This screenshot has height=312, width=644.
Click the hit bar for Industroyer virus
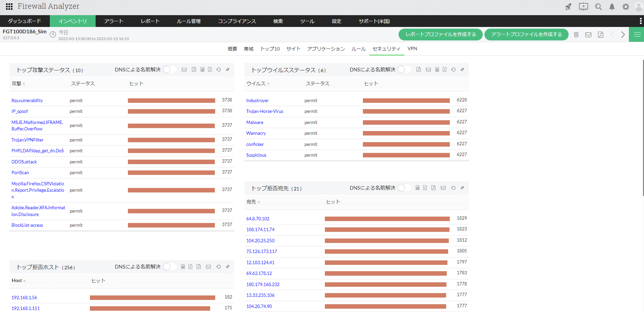406,100
